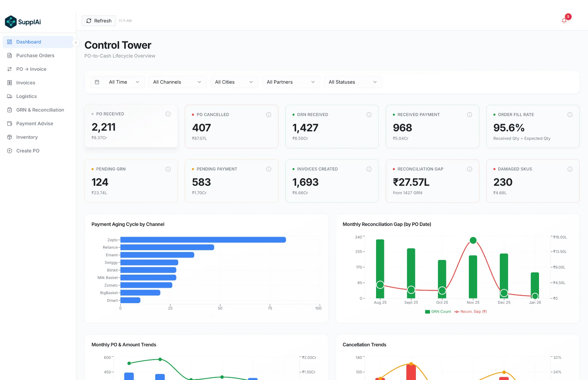
Task: Click the Dashboard grid icon in sidebar
Action: click(x=9, y=42)
